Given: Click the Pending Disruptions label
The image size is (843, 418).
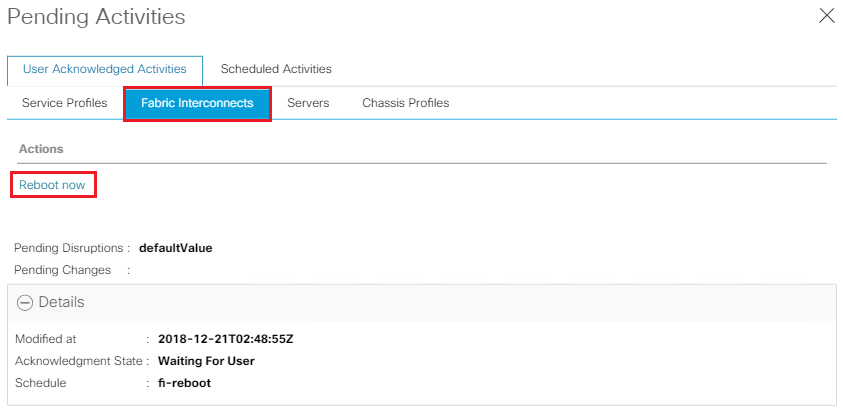Looking at the screenshot, I should pyautogui.click(x=67, y=248).
